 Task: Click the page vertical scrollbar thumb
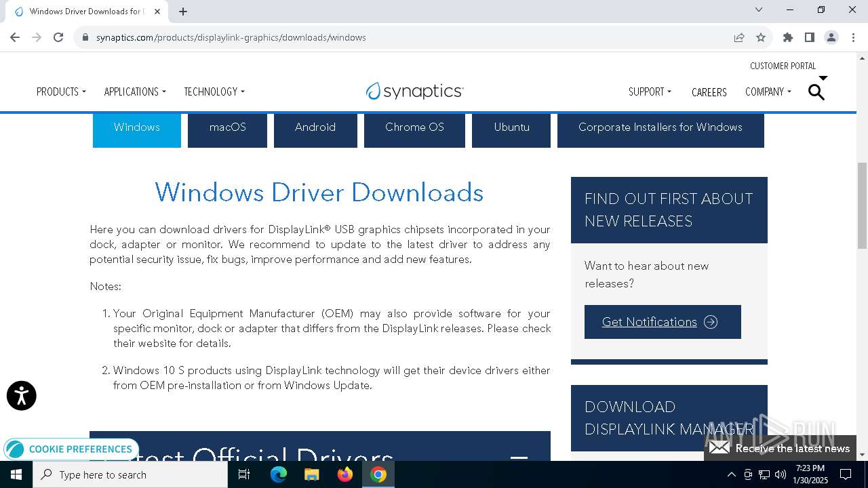click(x=862, y=205)
